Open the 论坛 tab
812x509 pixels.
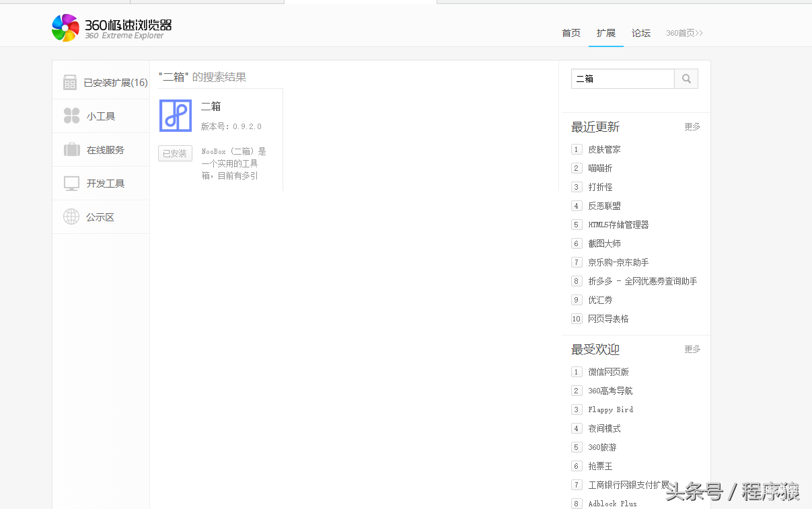point(641,33)
